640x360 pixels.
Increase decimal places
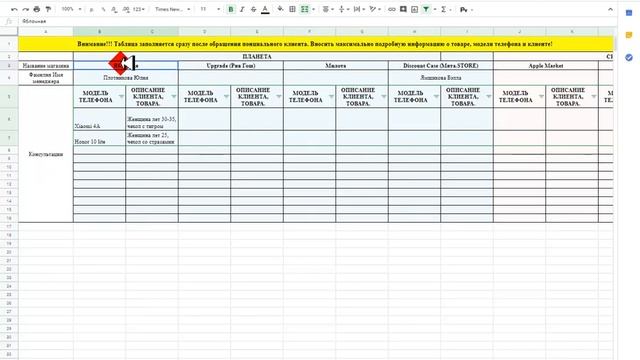126,9
